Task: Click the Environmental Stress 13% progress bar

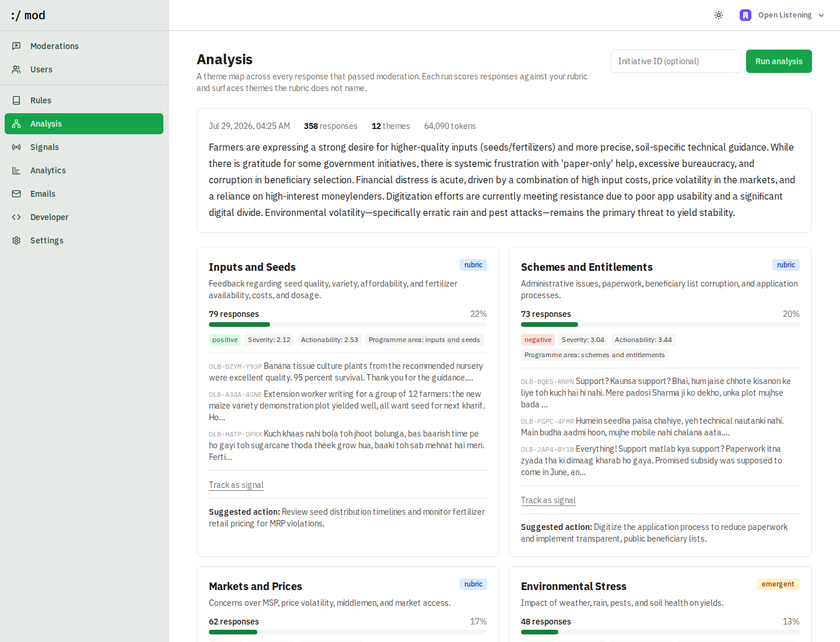Action: pos(660,632)
